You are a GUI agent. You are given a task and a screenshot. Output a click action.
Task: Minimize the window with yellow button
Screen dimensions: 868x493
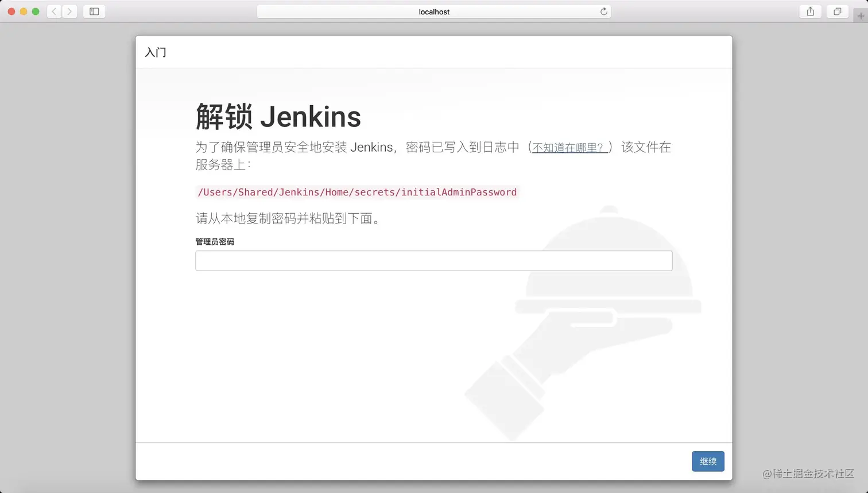[23, 11]
